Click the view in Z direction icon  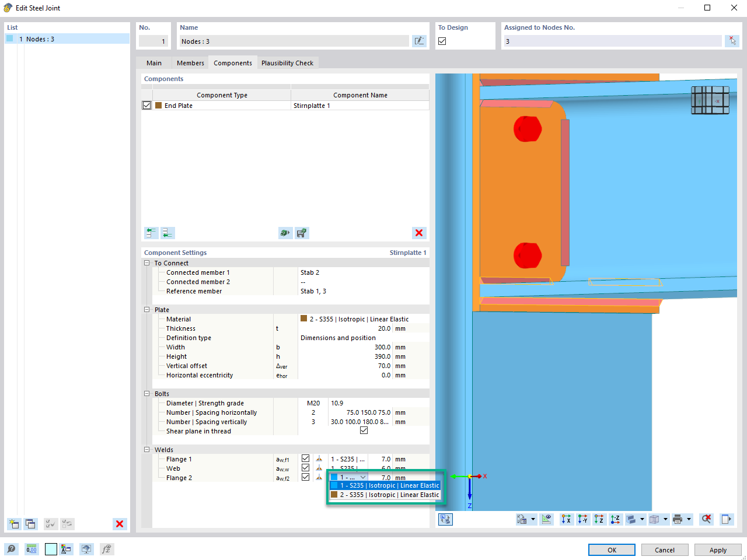[x=599, y=519]
